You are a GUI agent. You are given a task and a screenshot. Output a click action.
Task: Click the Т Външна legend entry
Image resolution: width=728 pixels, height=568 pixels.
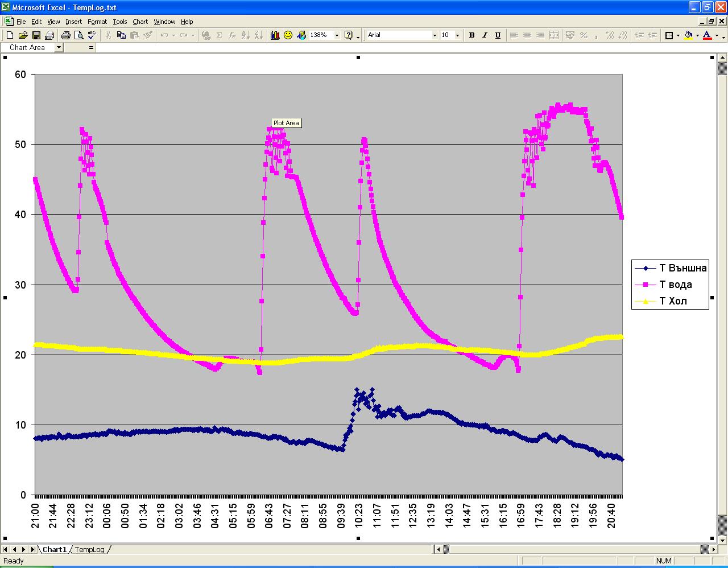pos(682,268)
